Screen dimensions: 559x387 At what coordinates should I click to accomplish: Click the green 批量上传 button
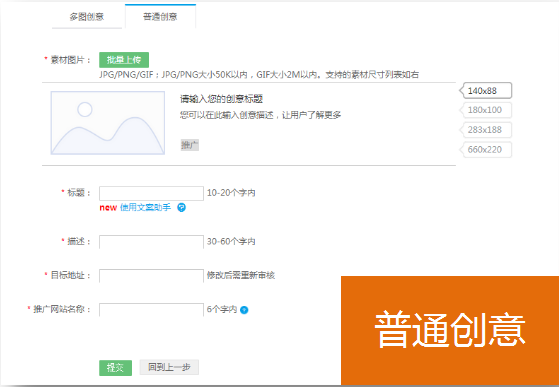[124, 60]
